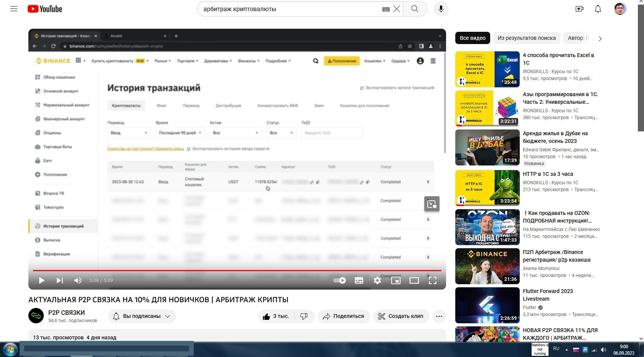Screen dimensions: 644x357
Task: Open the NetWorx tray icon
Action: (x=540, y=349)
